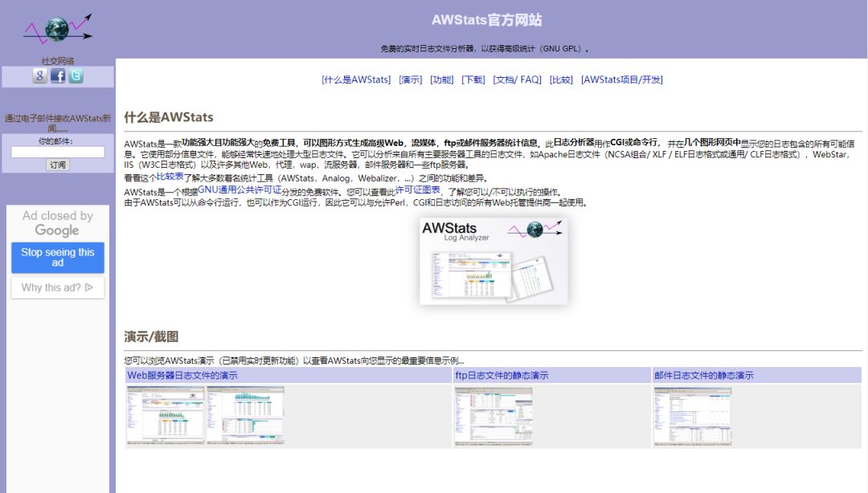Viewport: 868px width, 493px height.
Task: Select the Google+ icon under 社交网络
Action: coord(39,75)
